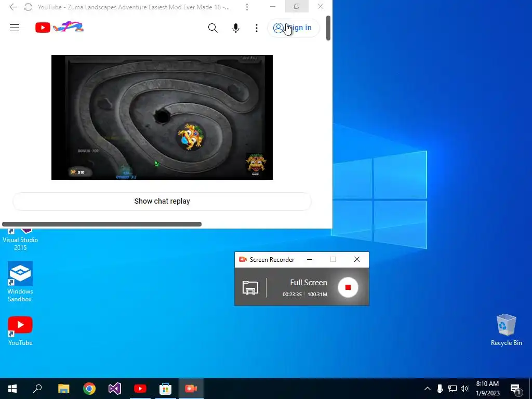Click the YouTube logo in the header
The width and height of the screenshot is (532, 399).
[x=59, y=27]
